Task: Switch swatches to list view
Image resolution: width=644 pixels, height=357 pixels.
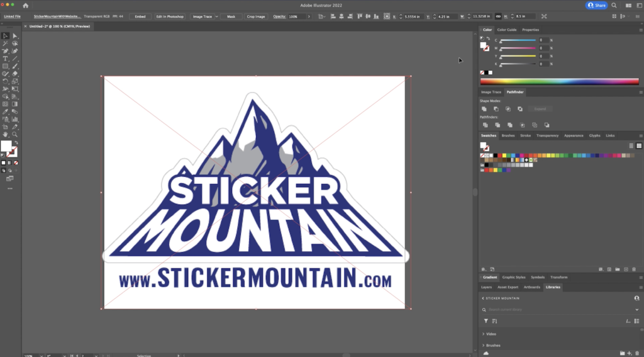Action: point(631,145)
